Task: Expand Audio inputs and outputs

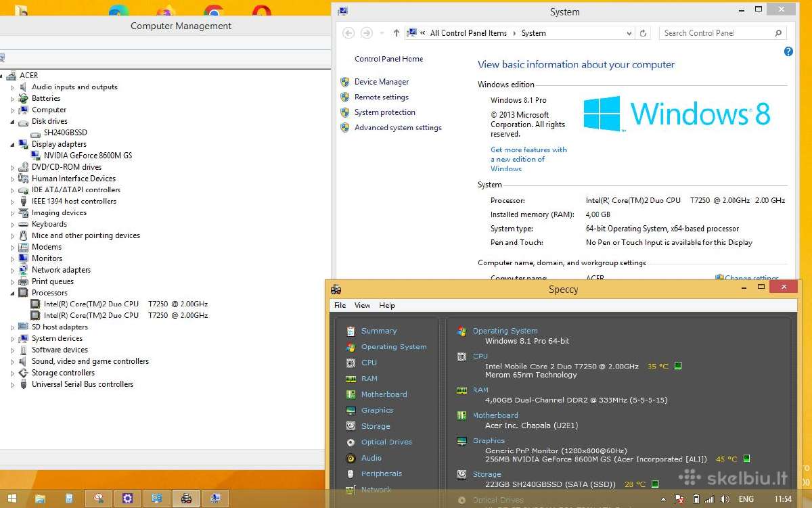Action: [12, 87]
